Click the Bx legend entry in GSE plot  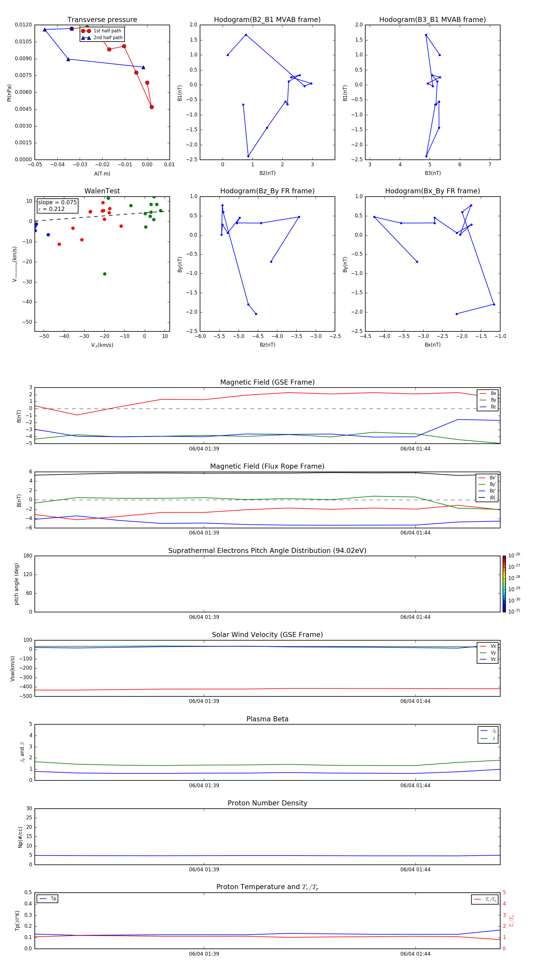pyautogui.click(x=488, y=393)
